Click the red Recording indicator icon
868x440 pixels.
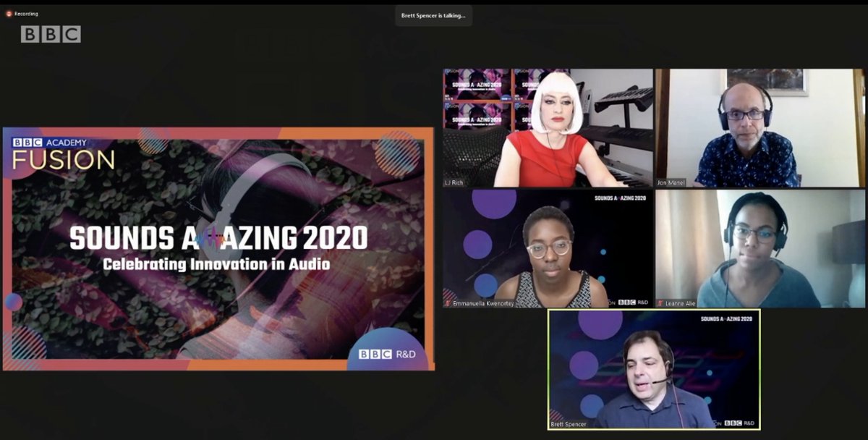9,14
